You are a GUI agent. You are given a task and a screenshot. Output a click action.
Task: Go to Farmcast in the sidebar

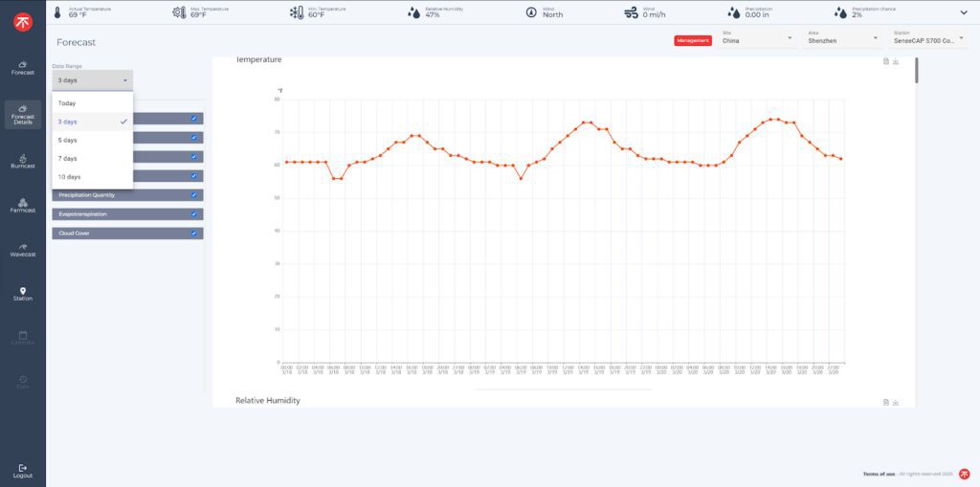coord(23,205)
